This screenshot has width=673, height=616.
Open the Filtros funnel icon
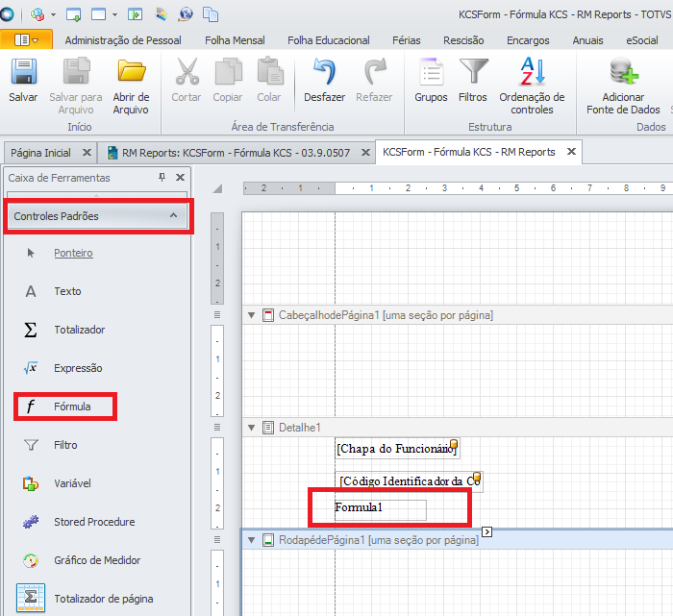pos(473,72)
